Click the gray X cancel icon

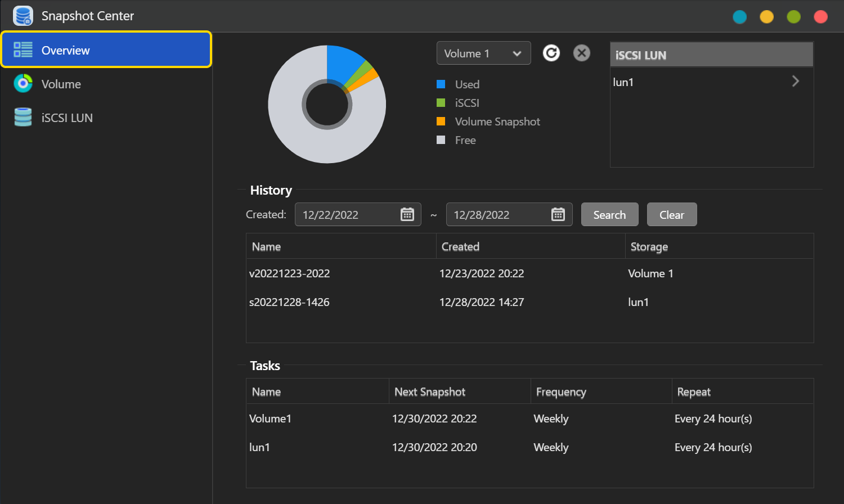pos(581,53)
